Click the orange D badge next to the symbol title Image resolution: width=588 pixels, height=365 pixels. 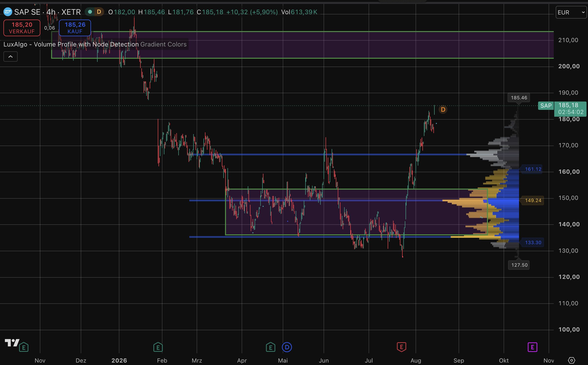tap(99, 12)
